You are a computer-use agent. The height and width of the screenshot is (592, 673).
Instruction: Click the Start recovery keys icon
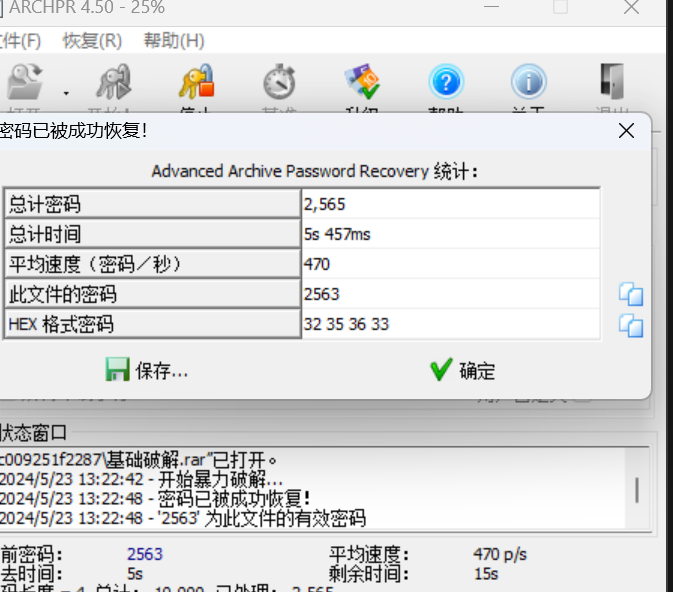(x=113, y=82)
